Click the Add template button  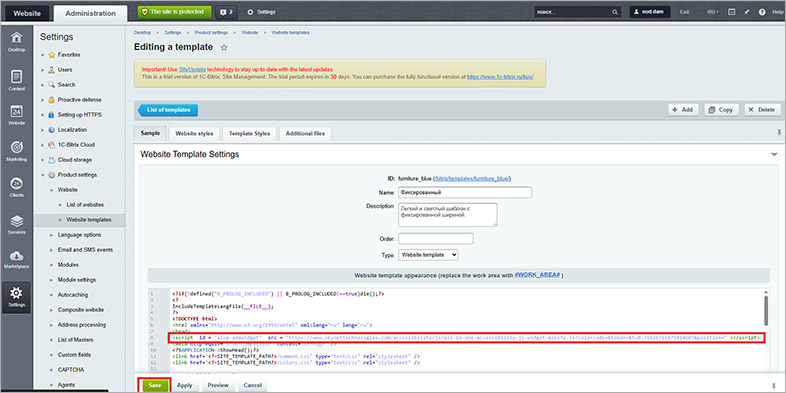click(x=683, y=110)
